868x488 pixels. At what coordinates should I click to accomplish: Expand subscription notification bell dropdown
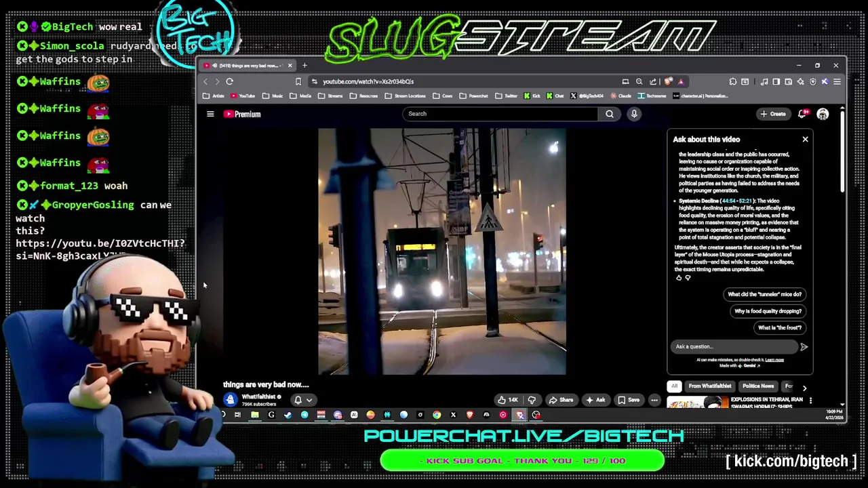(x=303, y=400)
